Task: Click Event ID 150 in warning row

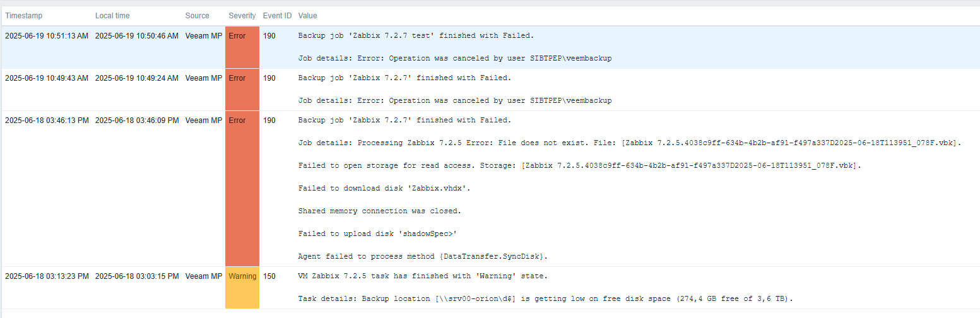Action: click(x=269, y=276)
